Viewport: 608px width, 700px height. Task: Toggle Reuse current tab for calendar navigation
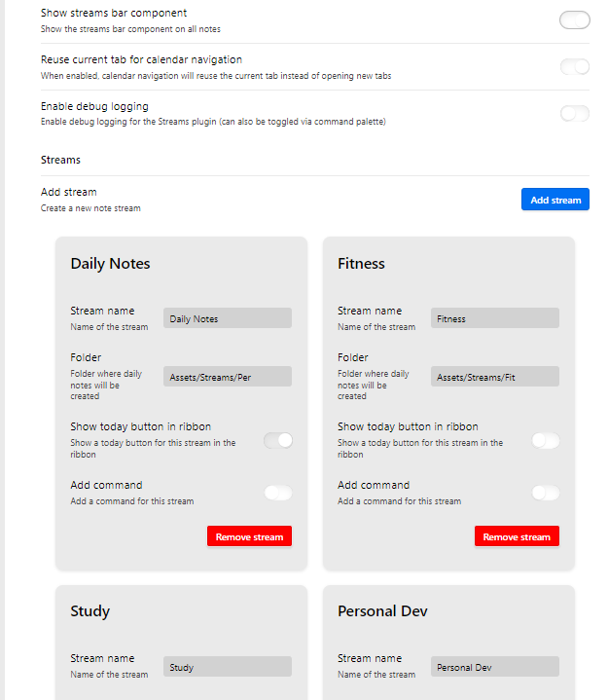coord(575,67)
